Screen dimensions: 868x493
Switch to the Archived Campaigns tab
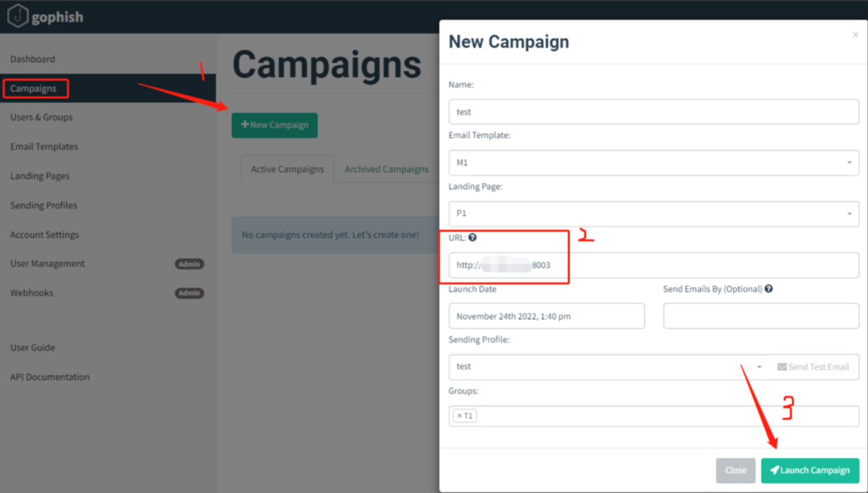pyautogui.click(x=387, y=169)
